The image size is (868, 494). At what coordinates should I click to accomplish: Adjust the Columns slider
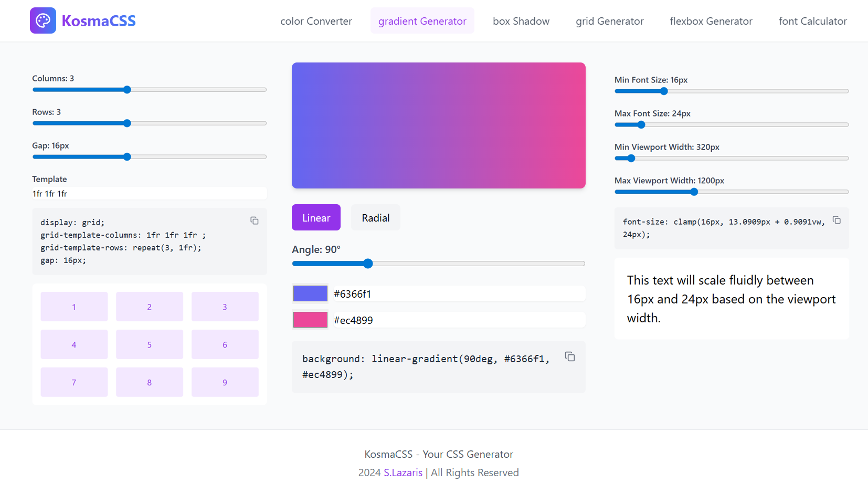click(x=150, y=90)
